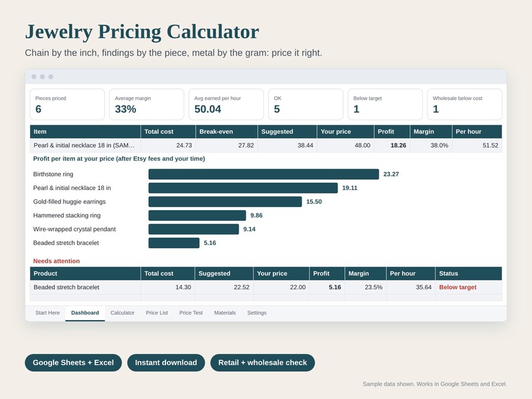
Task: Click the Instant download pill
Action: (166, 363)
